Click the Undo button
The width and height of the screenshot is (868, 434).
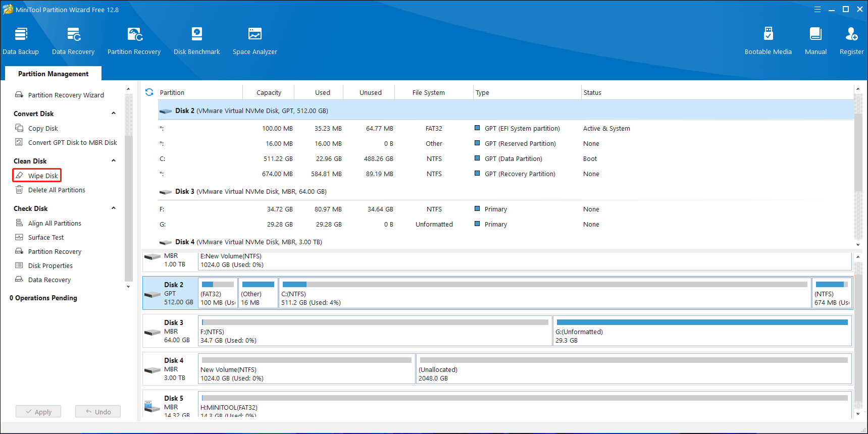(98, 412)
